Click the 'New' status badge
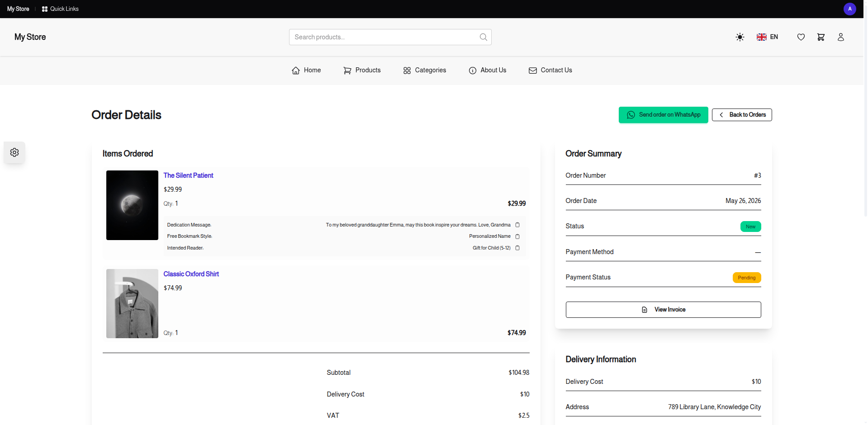Image resolution: width=868 pixels, height=425 pixels. 750,227
